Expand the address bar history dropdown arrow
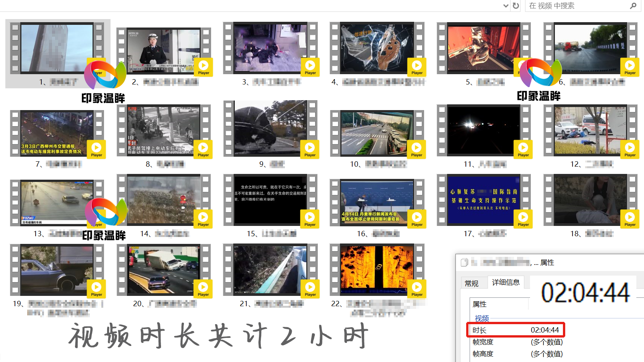Viewport: 644px width, 362px height. click(506, 6)
